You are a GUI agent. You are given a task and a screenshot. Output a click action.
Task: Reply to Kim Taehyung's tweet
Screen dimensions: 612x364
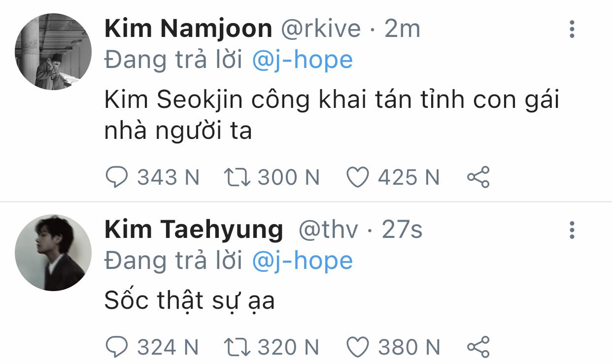coord(117,348)
